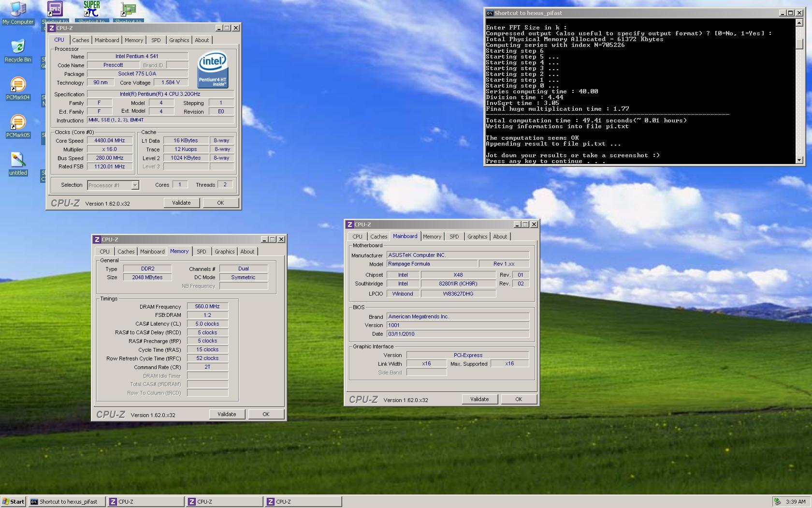Click OK in the Mainboard window

[x=519, y=399]
